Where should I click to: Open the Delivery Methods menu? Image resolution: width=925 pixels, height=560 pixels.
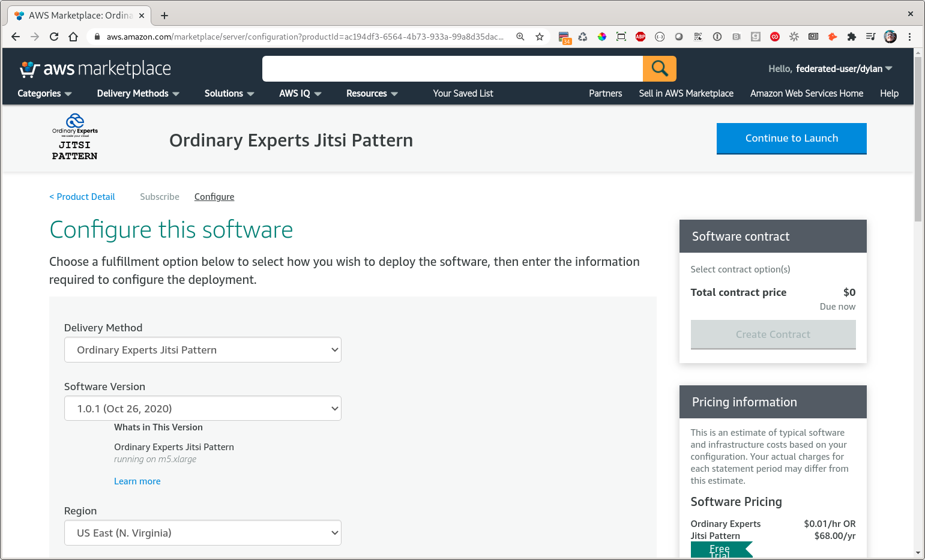[x=138, y=94]
